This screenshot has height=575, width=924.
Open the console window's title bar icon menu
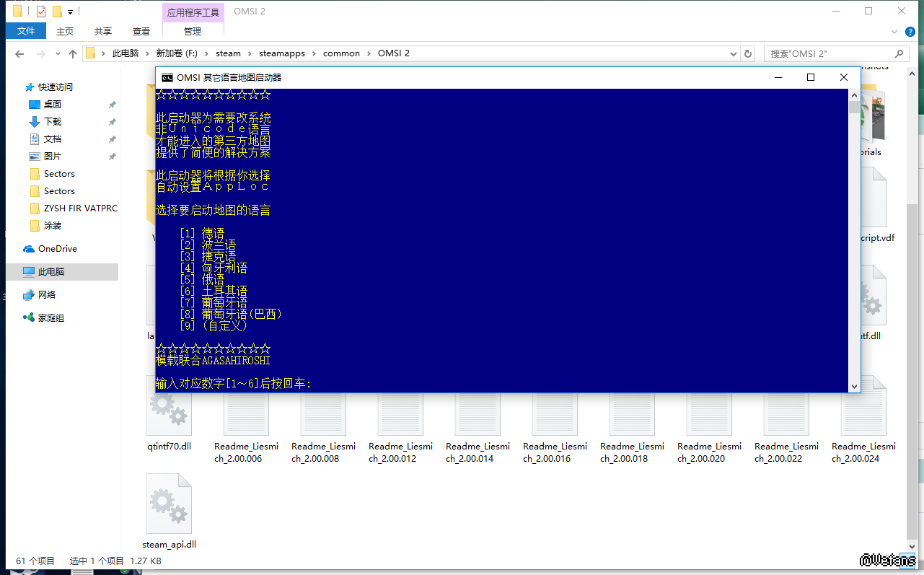click(167, 77)
